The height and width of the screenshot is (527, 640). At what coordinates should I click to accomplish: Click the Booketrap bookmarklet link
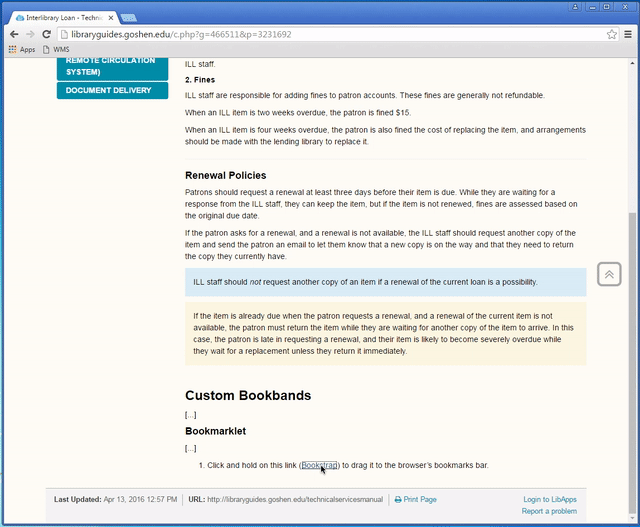tap(319, 465)
